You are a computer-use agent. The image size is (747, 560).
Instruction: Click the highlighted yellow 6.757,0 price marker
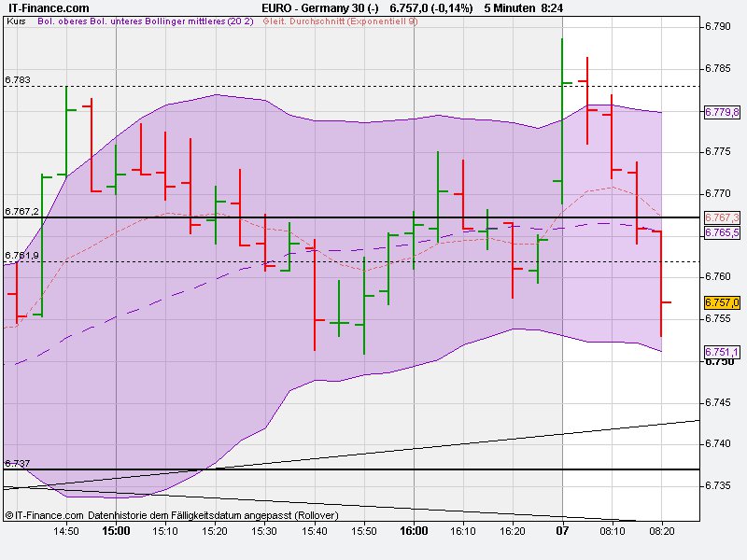point(721,304)
